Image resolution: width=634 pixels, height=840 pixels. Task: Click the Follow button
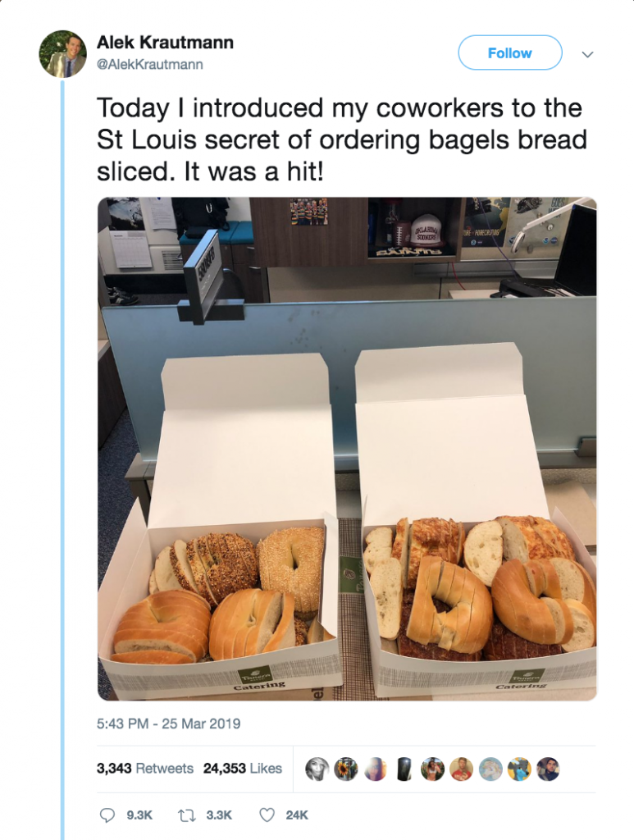(x=510, y=52)
